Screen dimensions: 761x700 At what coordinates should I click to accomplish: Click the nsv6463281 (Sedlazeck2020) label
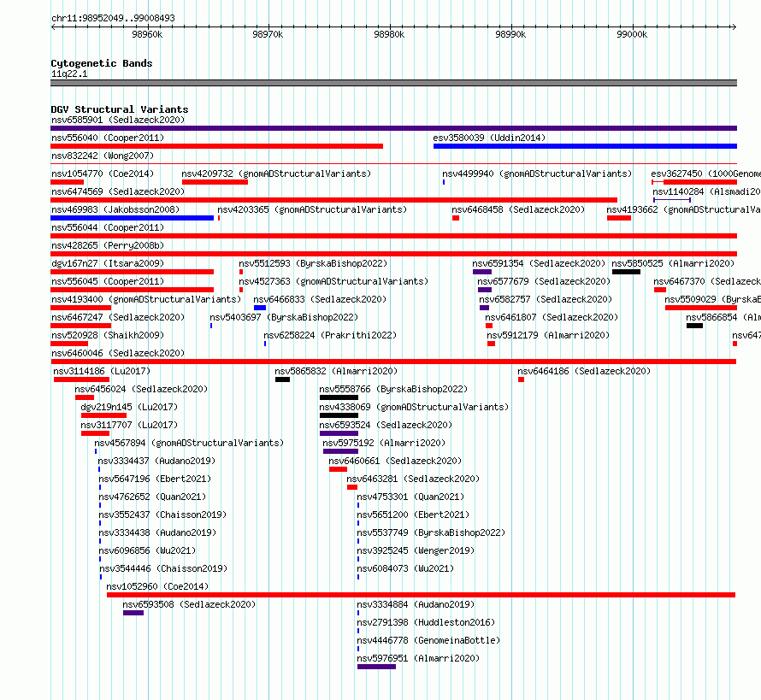click(x=413, y=479)
